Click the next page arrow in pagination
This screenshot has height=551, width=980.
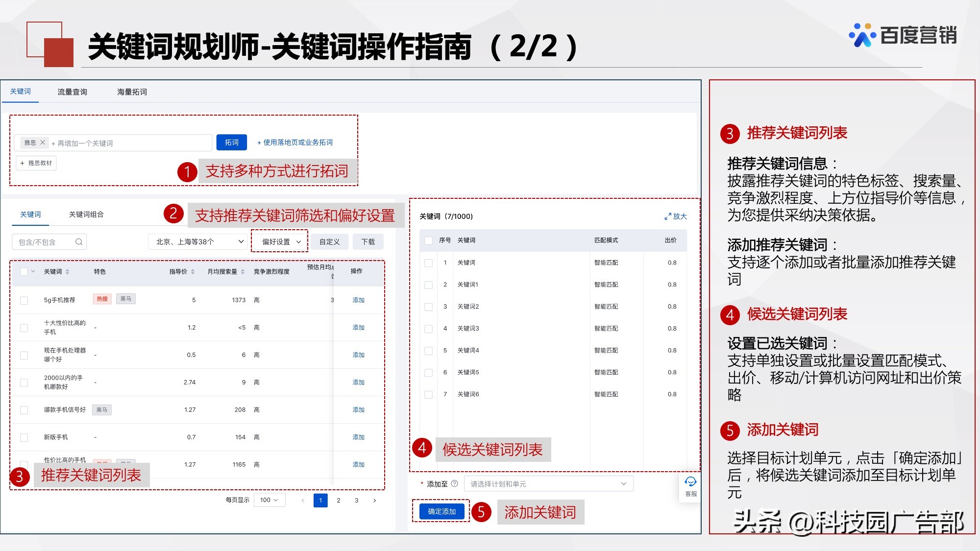click(x=375, y=501)
